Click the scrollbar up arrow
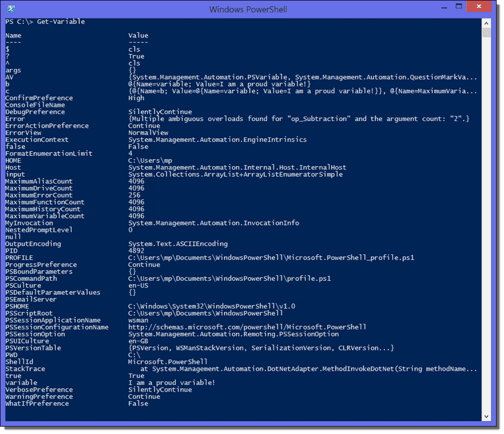Image resolution: width=504 pixels, height=434 pixels. 486,23
